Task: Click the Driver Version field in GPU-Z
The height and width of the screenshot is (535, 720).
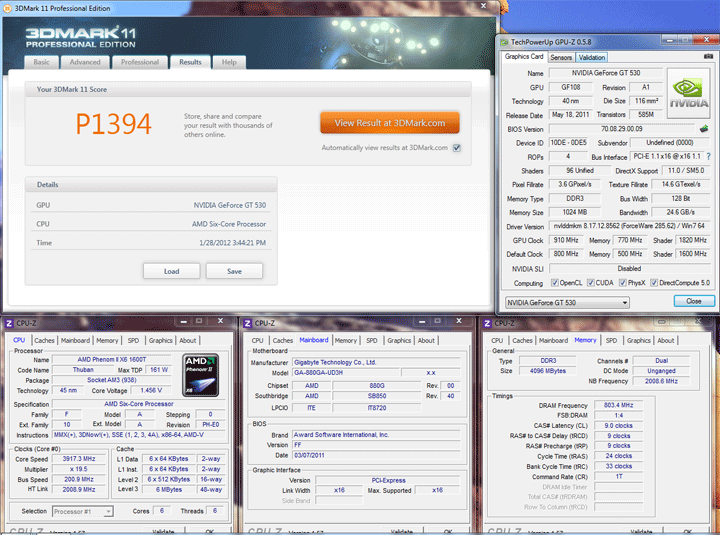Action: (629, 226)
